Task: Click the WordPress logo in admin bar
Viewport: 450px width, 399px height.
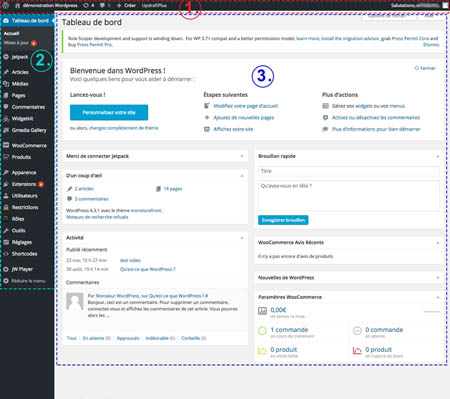Action: click(6, 5)
